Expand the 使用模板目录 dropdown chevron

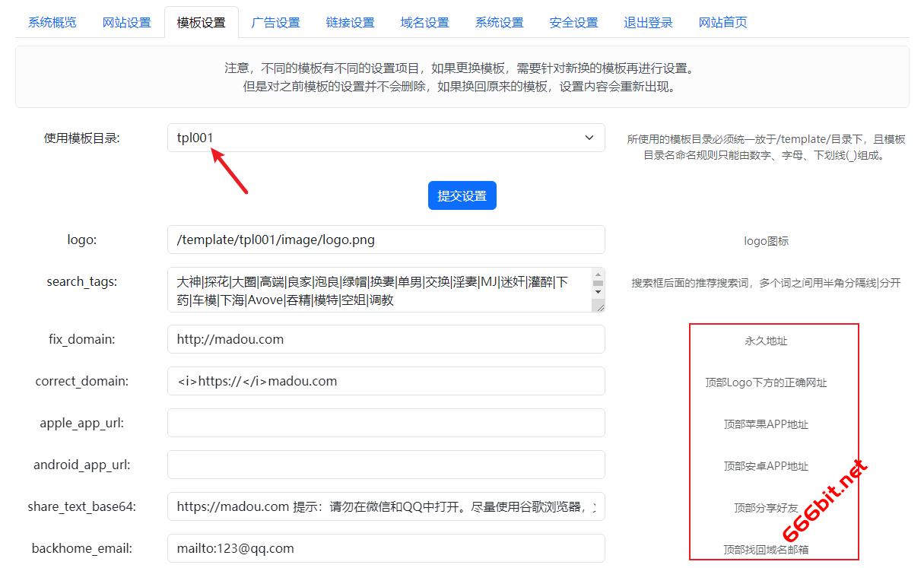589,138
